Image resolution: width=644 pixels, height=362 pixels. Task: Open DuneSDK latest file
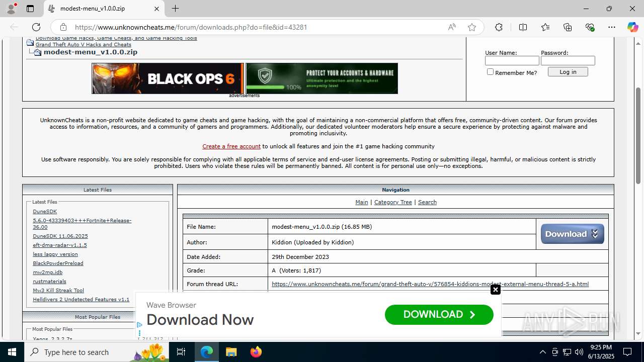(x=45, y=212)
